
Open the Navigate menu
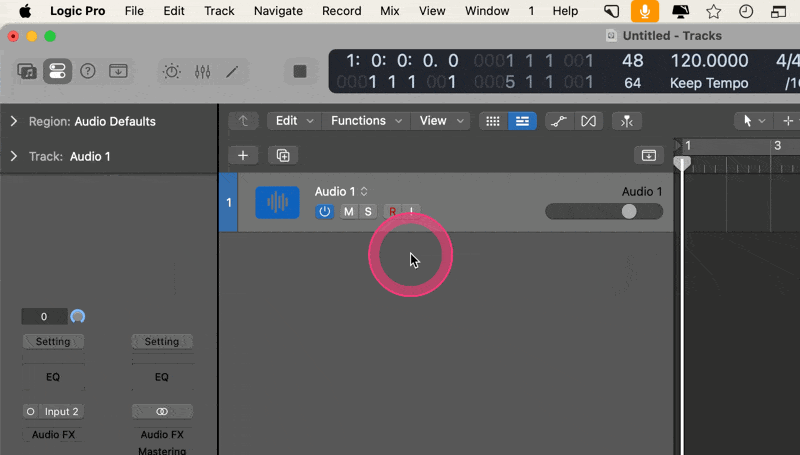[x=278, y=11]
